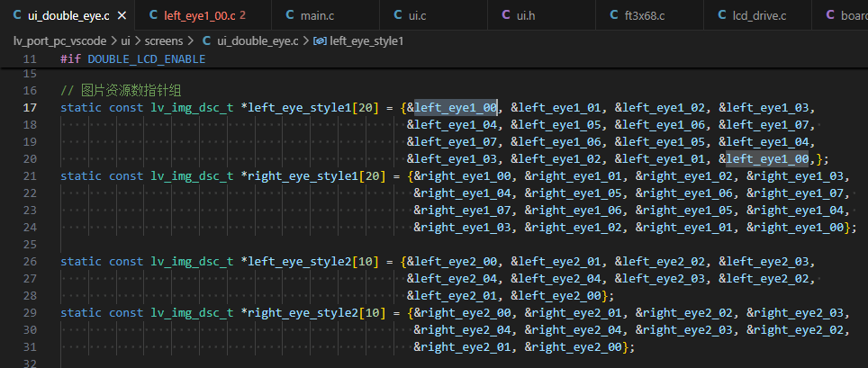The height and width of the screenshot is (368, 868).
Task: Click the C icon on left_eye1_00.c tab
Action: (153, 15)
